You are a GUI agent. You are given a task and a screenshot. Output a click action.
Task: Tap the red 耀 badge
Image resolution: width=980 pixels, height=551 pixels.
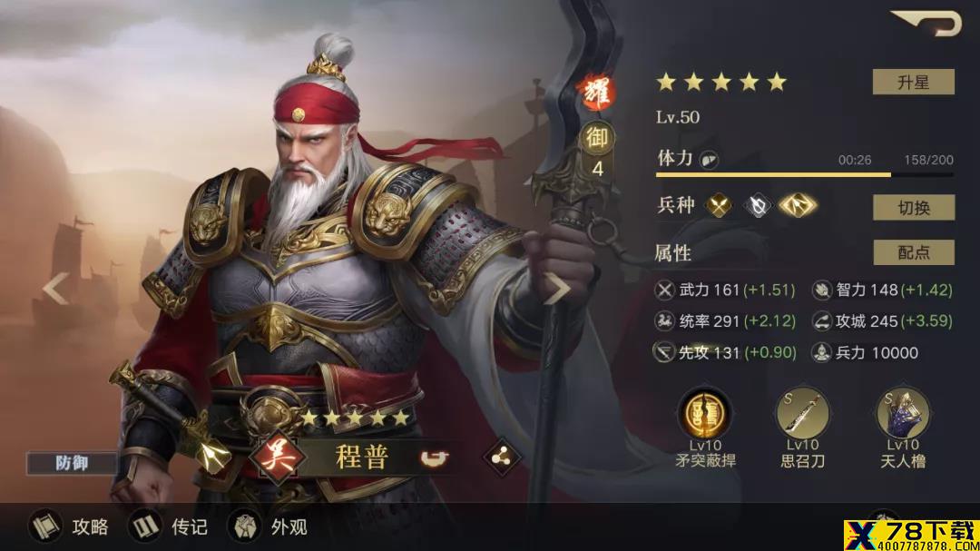(x=597, y=93)
